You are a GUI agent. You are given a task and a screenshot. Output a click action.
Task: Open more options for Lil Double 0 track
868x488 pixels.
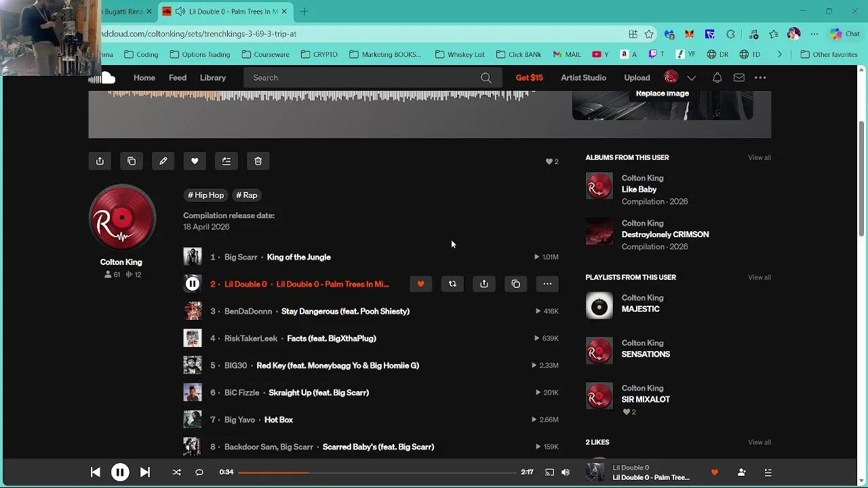click(x=547, y=284)
